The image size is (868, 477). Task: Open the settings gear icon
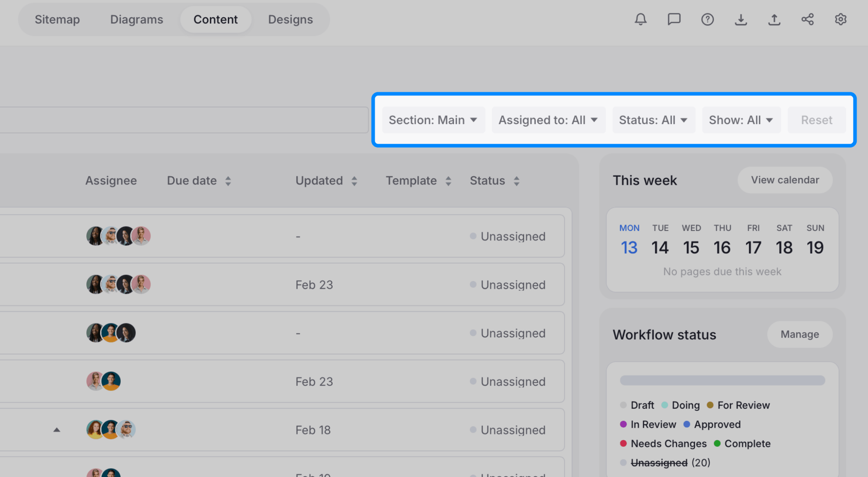[x=841, y=19]
